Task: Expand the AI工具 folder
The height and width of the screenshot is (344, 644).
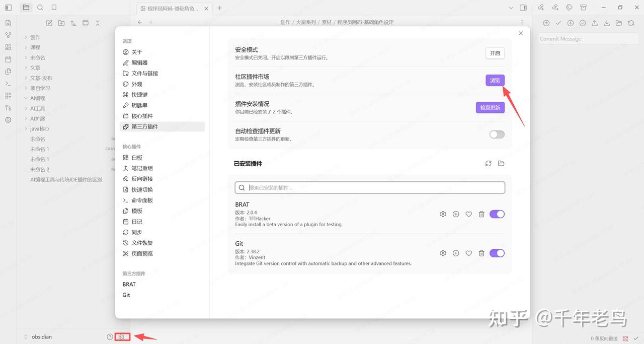Action: point(38,108)
